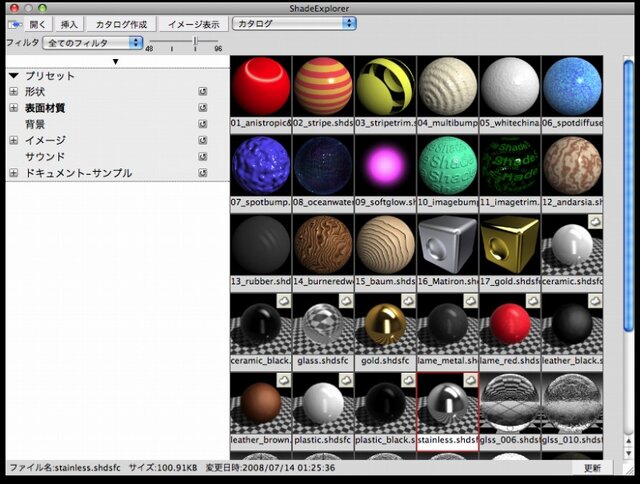Screen dimensions: 640x484
Task: Click refresh icon on ドキュメント-サンプル row
Action: click(202, 173)
